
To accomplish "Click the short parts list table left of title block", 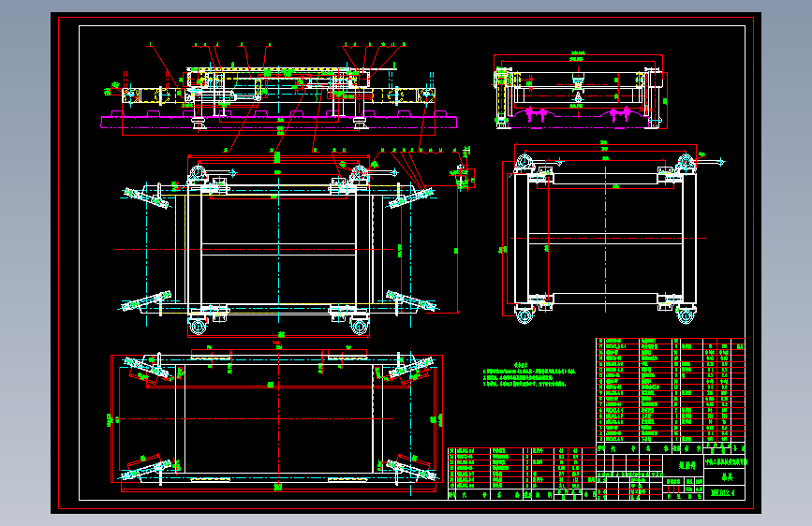I will pyautogui.click(x=522, y=475).
